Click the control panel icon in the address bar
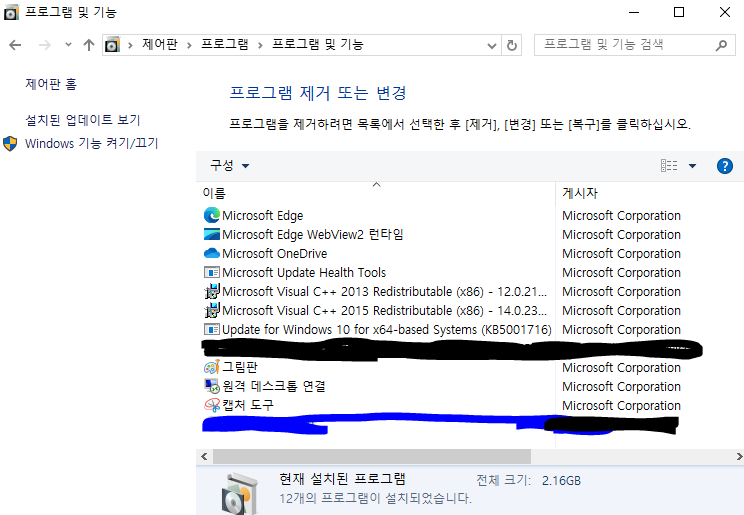The height and width of the screenshot is (515, 744). pyautogui.click(x=112, y=45)
